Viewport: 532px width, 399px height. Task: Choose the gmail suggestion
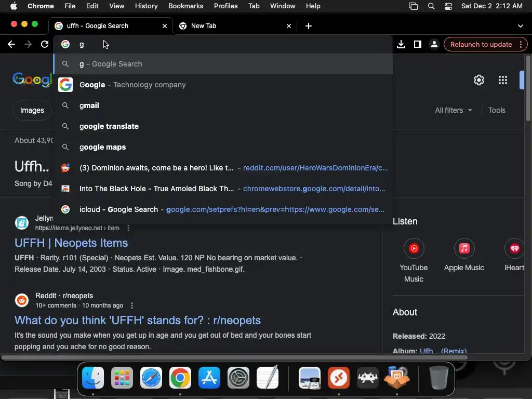coord(223,105)
